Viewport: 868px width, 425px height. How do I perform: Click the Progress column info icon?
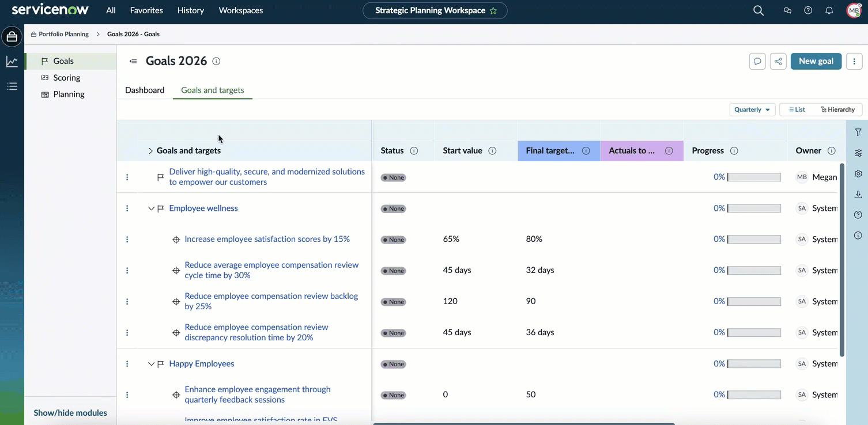pyautogui.click(x=734, y=151)
